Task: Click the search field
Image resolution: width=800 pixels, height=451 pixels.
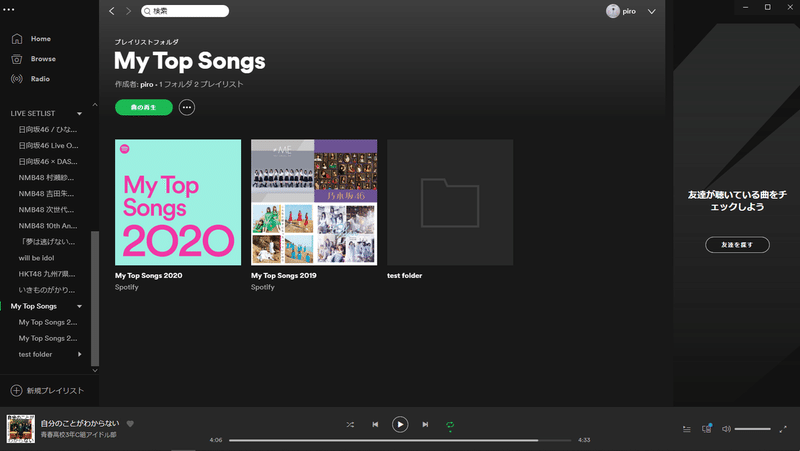Action: pyautogui.click(x=185, y=11)
